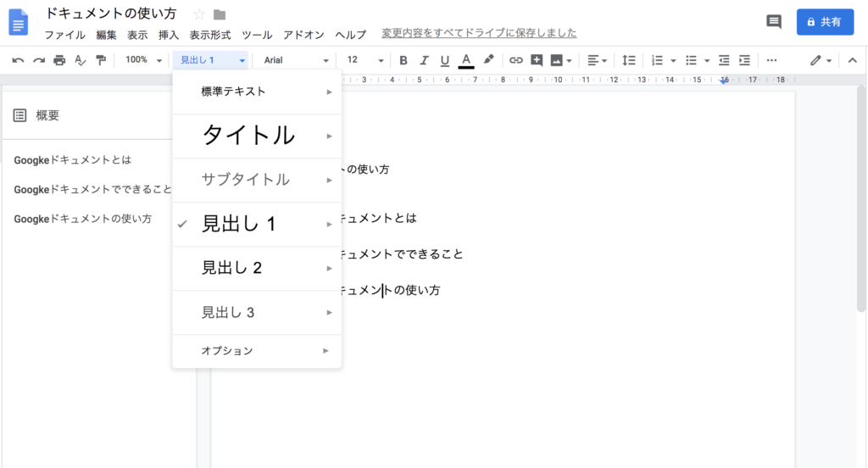Open the text color picker
This screenshot has height=468, width=868.
click(466, 60)
